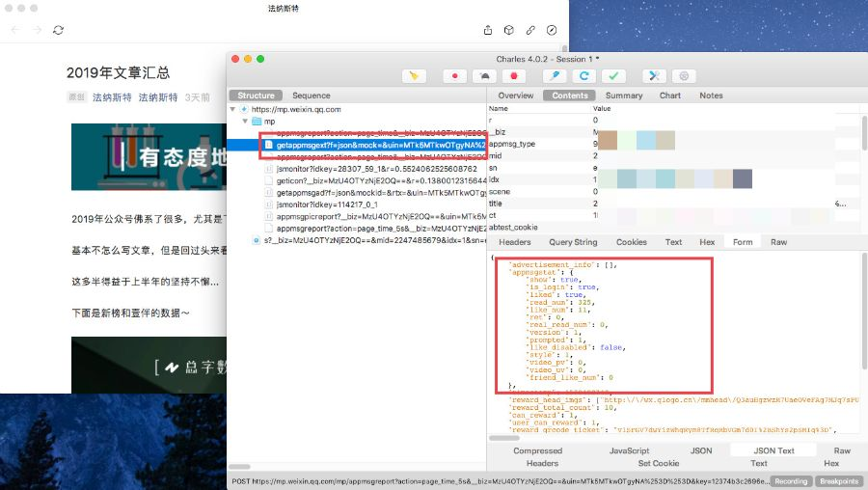Toggle throttling turtle icon in Charles
This screenshot has height=490, width=868.
(x=484, y=76)
